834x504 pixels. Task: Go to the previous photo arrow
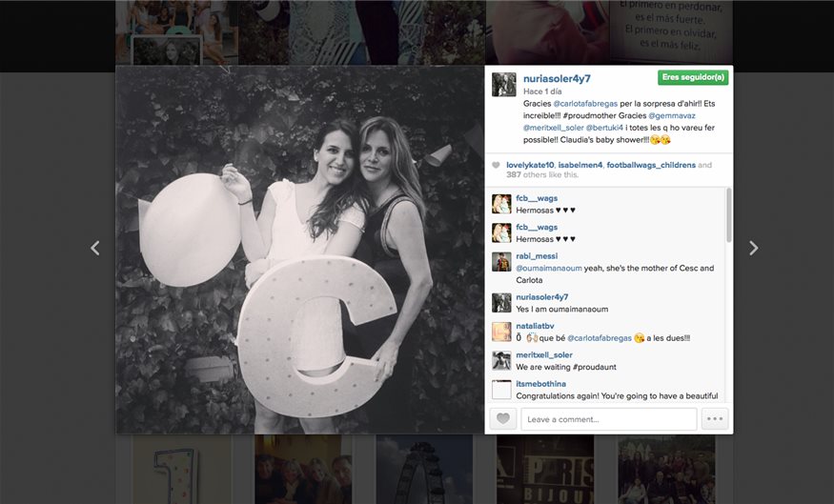pyautogui.click(x=94, y=248)
